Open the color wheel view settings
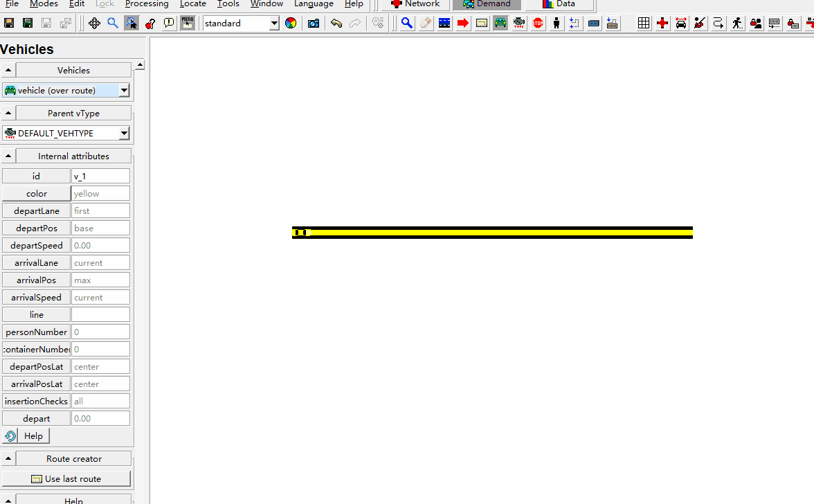The width and height of the screenshot is (814, 504). tap(291, 24)
